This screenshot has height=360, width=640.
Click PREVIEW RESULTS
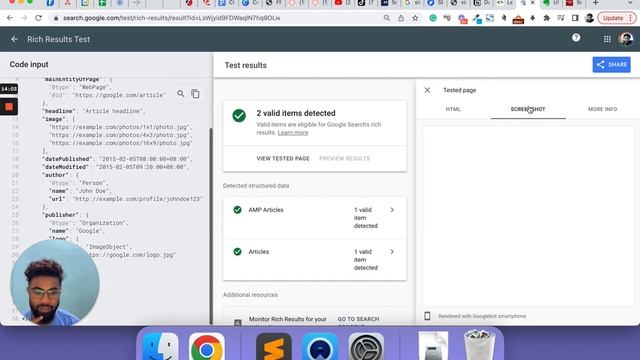(344, 158)
